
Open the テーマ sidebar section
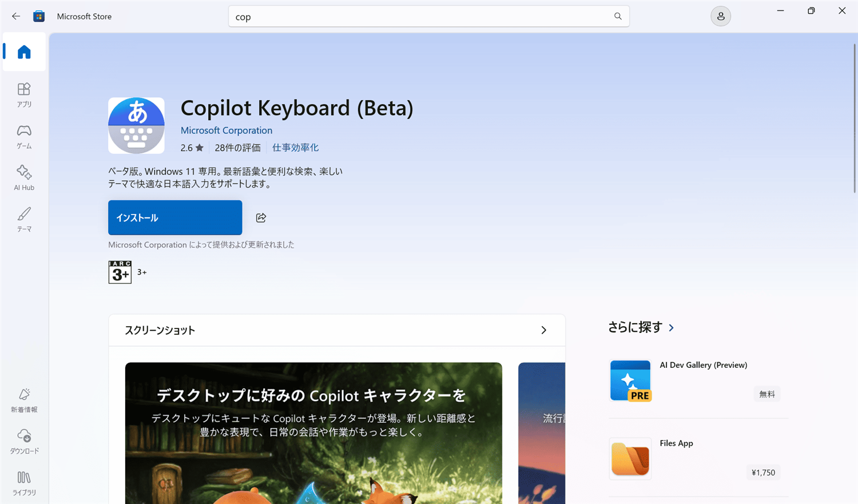(x=24, y=220)
